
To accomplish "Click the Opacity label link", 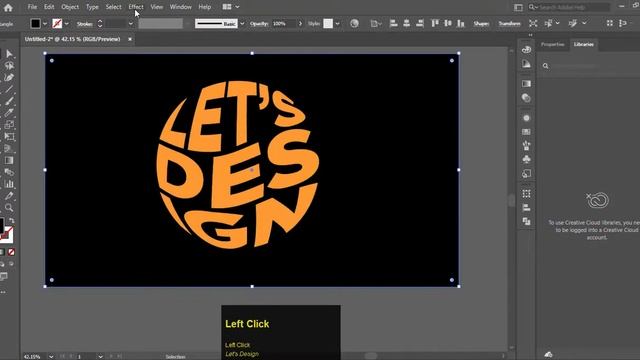I will [259, 24].
